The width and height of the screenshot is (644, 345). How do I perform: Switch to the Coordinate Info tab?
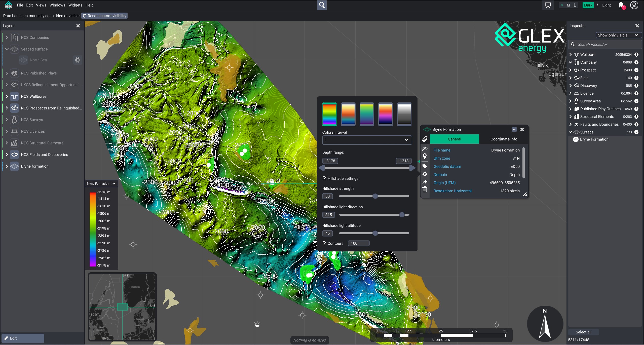[504, 139]
